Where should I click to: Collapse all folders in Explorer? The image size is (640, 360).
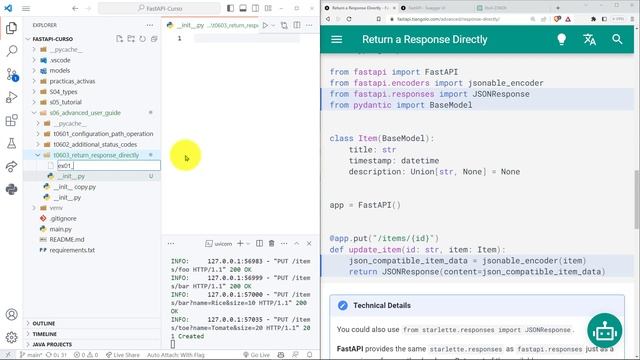pos(154,39)
